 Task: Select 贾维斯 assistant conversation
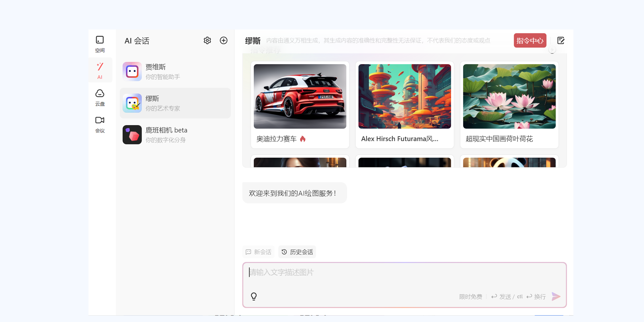(x=175, y=71)
